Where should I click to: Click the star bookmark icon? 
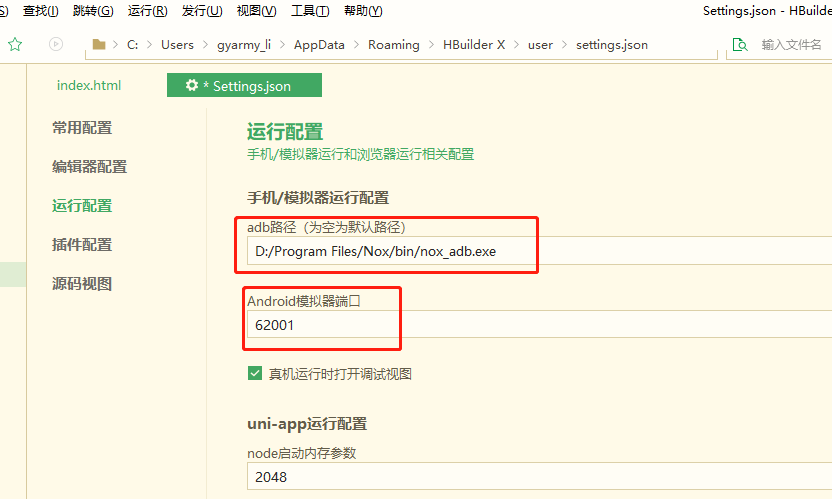[x=15, y=45]
